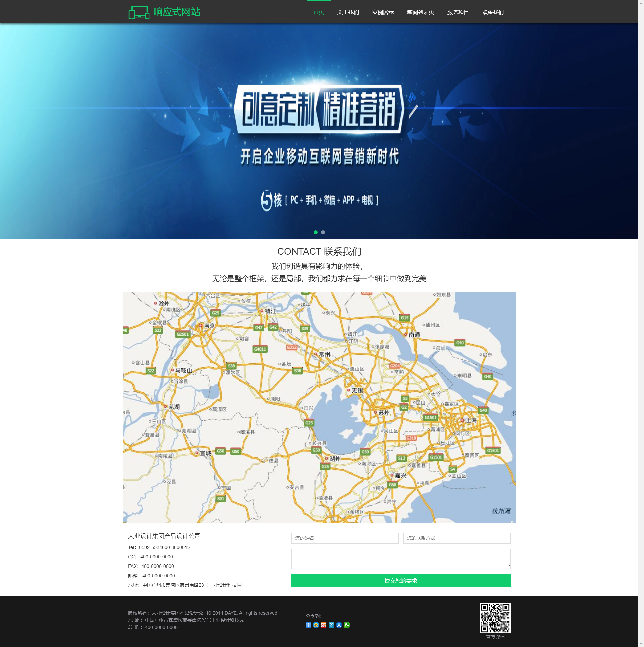Select 服务项目 from top menu

[x=458, y=12]
